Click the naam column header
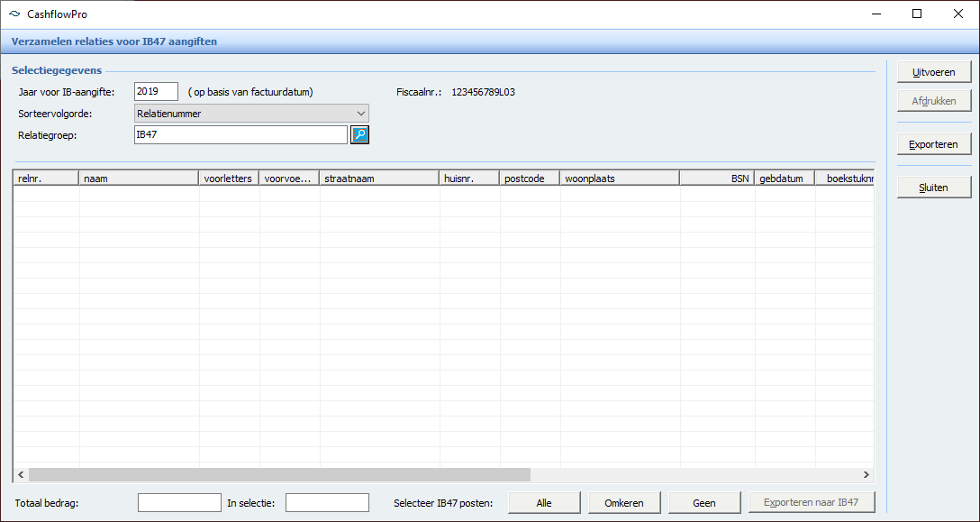Image resolution: width=980 pixels, height=522 pixels. tap(139, 179)
